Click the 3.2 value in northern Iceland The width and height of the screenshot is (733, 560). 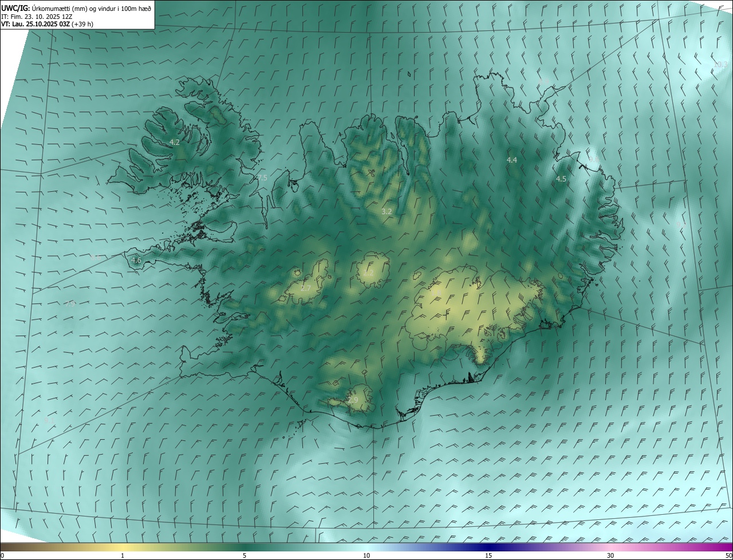387,212
